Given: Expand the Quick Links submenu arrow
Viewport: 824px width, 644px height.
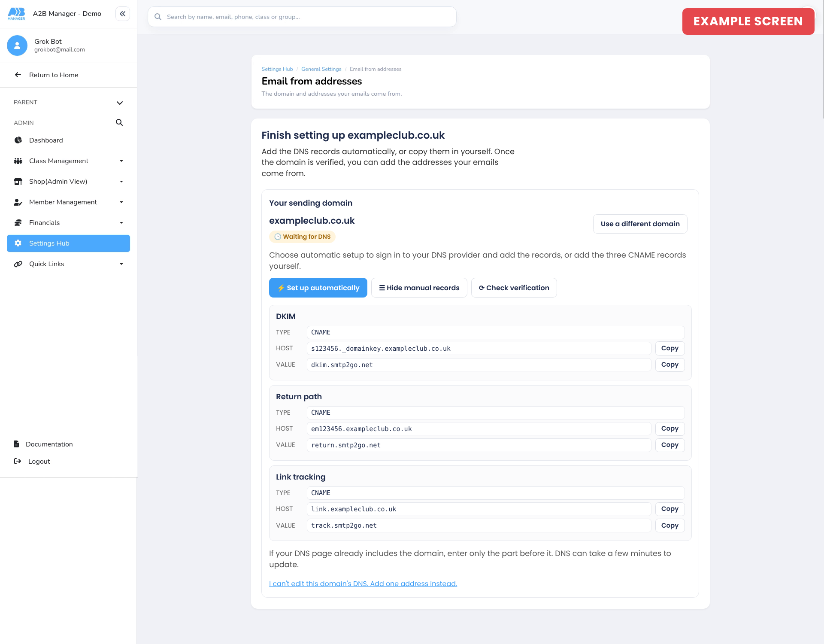Looking at the screenshot, I should pos(121,264).
